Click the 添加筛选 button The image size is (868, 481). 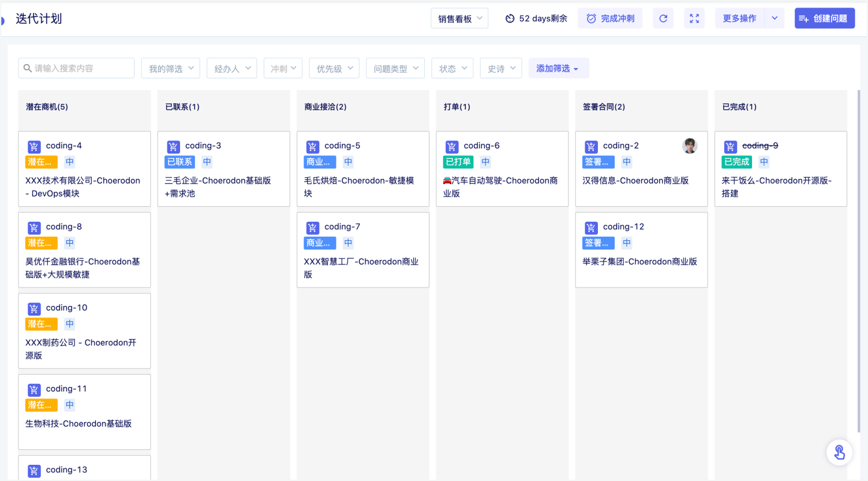pyautogui.click(x=558, y=68)
